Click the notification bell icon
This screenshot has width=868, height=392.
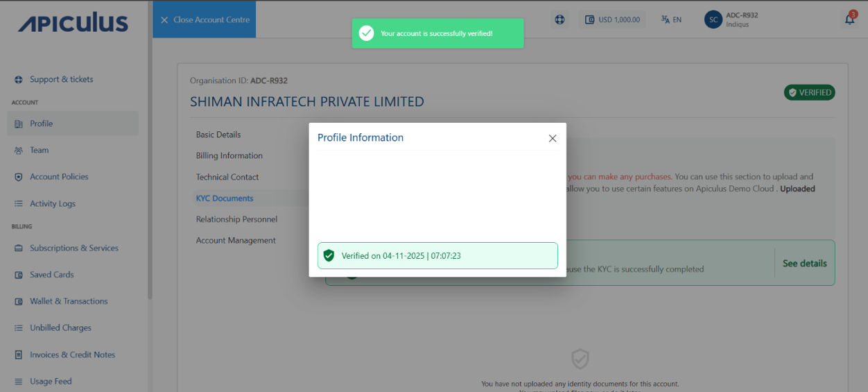[849, 19]
